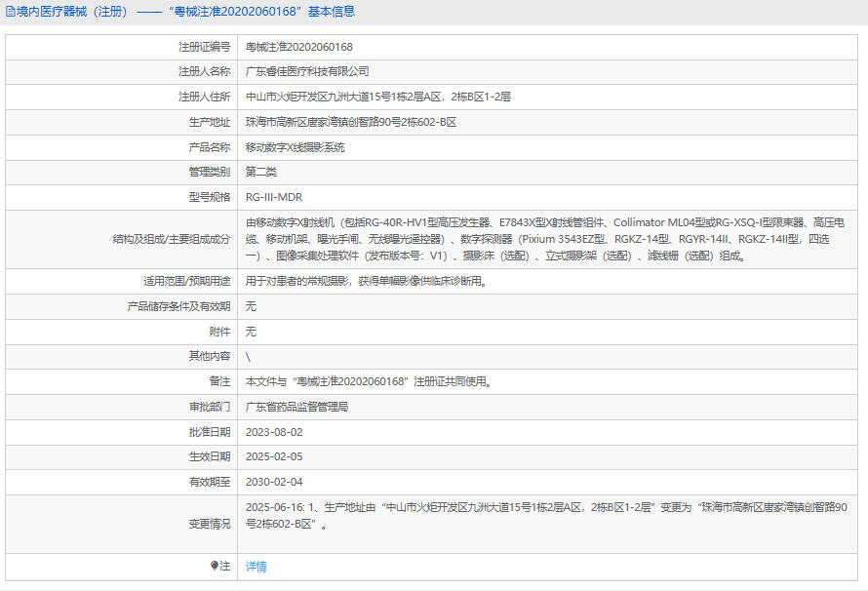Select the effective date 2025-02-05

coord(274,457)
